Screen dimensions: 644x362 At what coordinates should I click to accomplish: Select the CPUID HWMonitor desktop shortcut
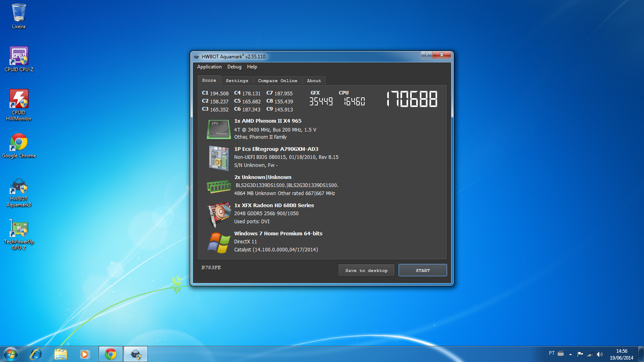(19, 105)
